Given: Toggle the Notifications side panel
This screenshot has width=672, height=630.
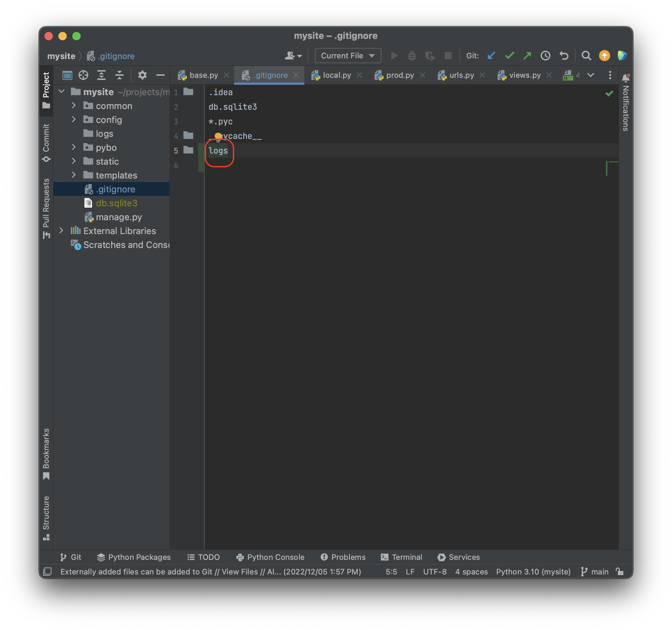Looking at the screenshot, I should tap(625, 103).
